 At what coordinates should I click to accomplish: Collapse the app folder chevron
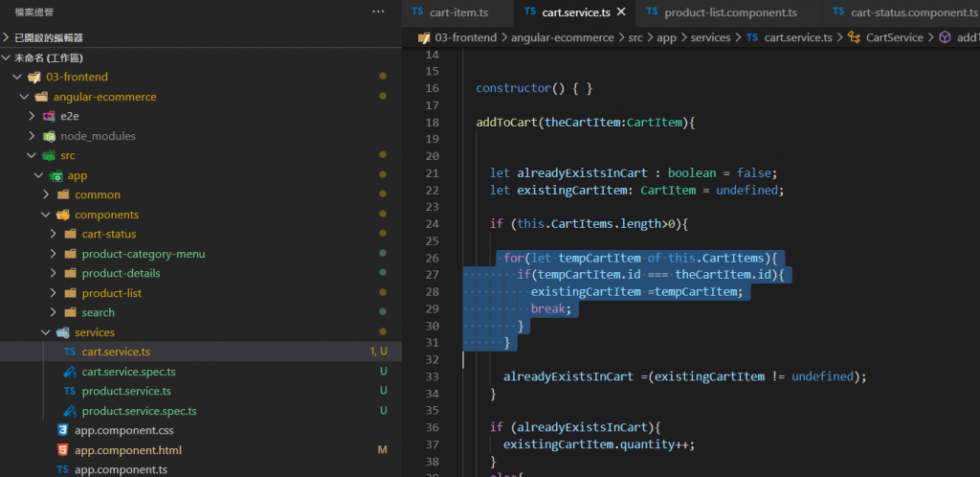point(38,175)
